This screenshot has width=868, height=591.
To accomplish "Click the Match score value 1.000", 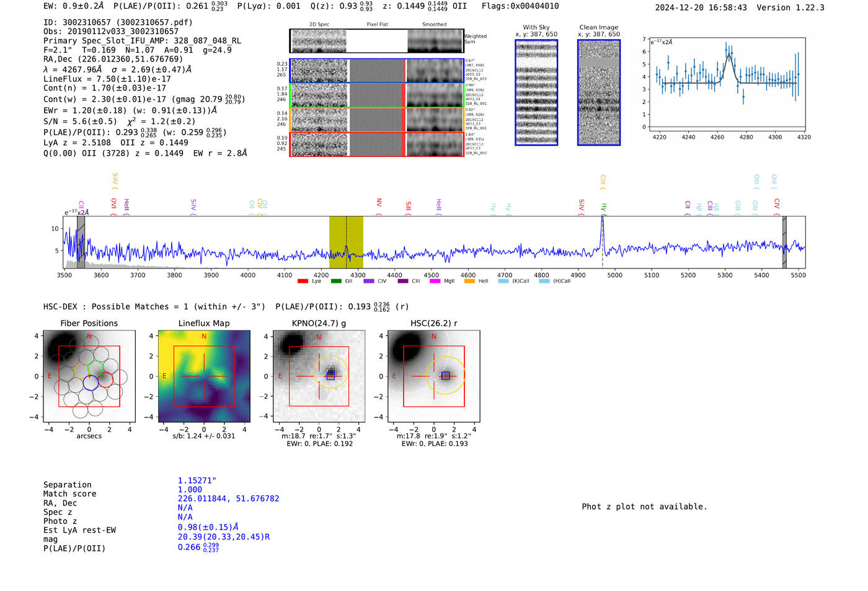I will (x=190, y=489).
